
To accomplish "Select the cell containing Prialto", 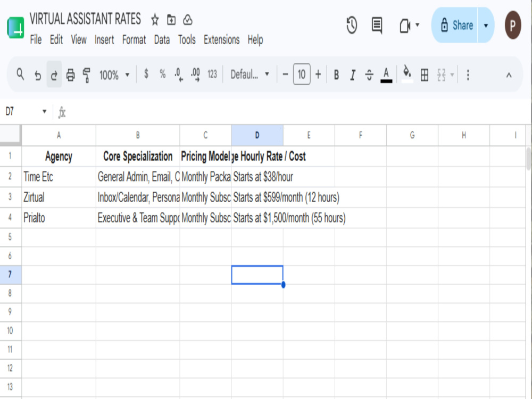I will point(59,218).
